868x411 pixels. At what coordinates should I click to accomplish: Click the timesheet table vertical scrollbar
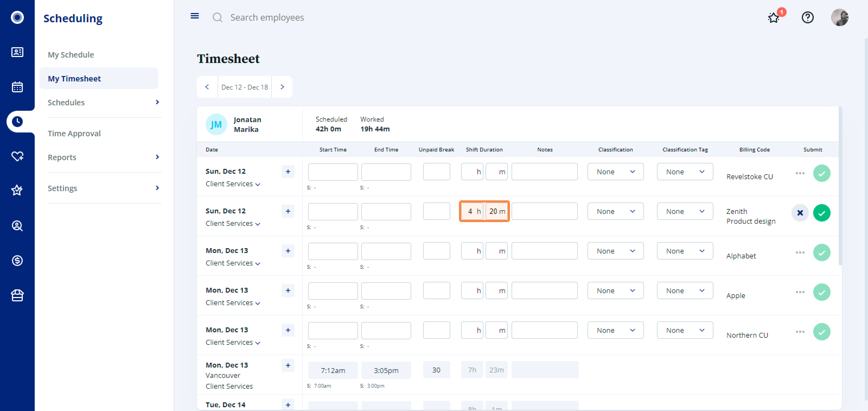point(840,186)
